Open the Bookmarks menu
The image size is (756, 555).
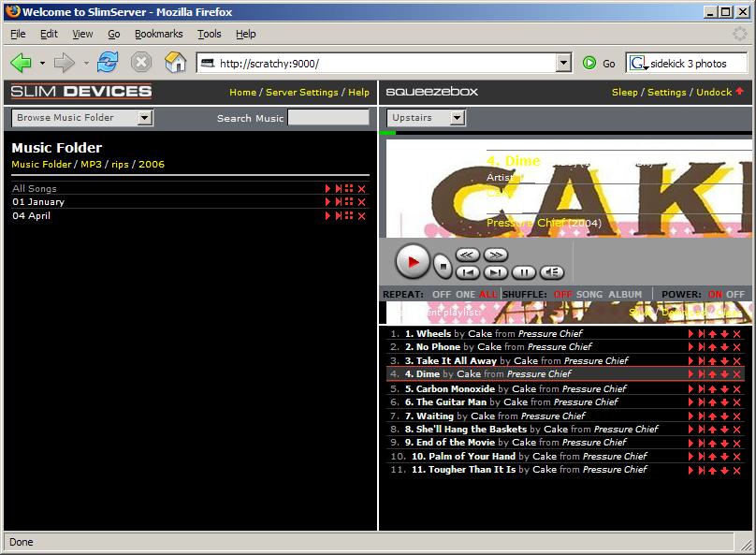click(158, 34)
